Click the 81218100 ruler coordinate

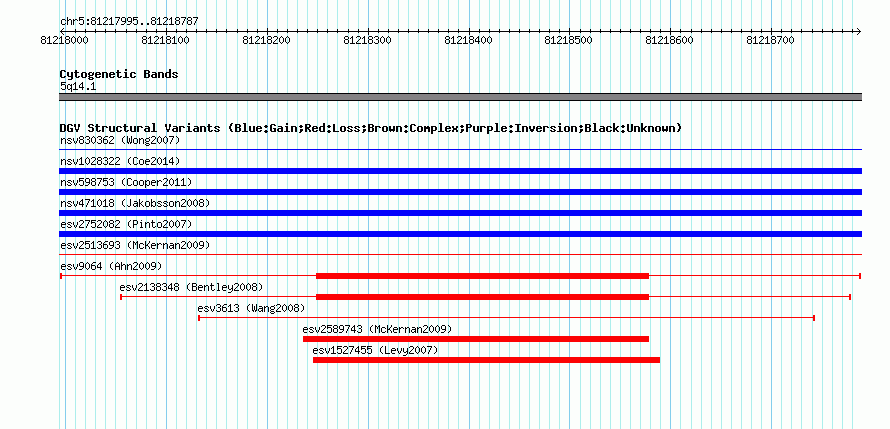165,40
